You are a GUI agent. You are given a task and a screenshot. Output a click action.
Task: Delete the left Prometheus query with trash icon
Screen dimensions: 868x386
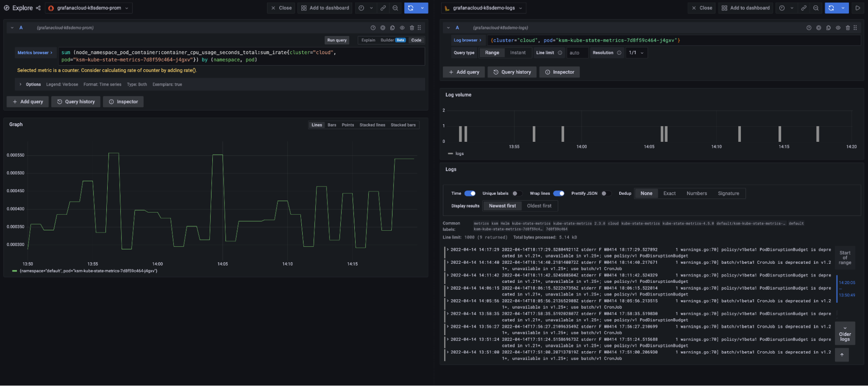(x=412, y=28)
